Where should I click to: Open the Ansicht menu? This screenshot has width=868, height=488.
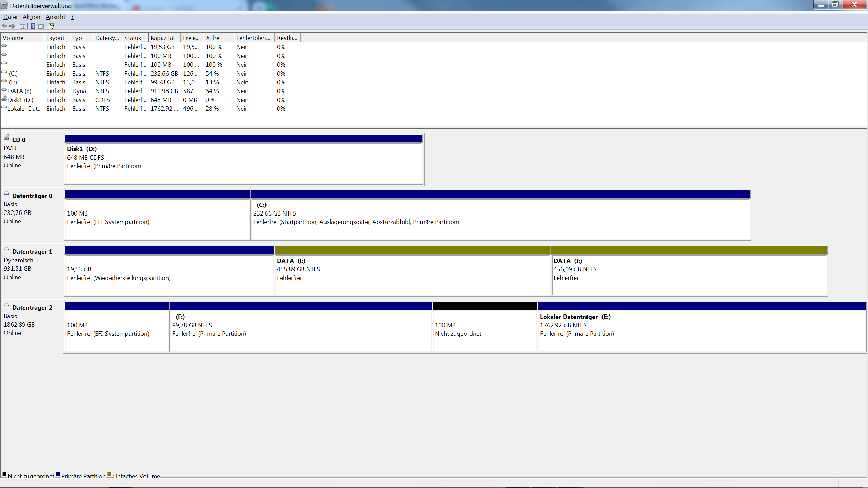[x=55, y=17]
